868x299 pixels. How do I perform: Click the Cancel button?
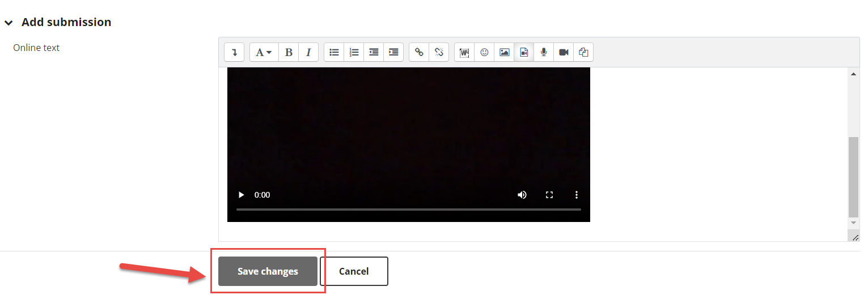point(354,271)
